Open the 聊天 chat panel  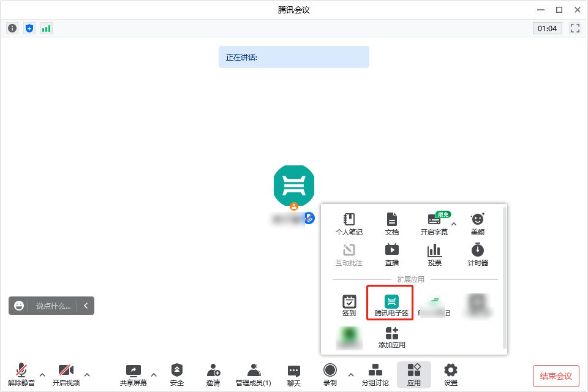point(294,374)
